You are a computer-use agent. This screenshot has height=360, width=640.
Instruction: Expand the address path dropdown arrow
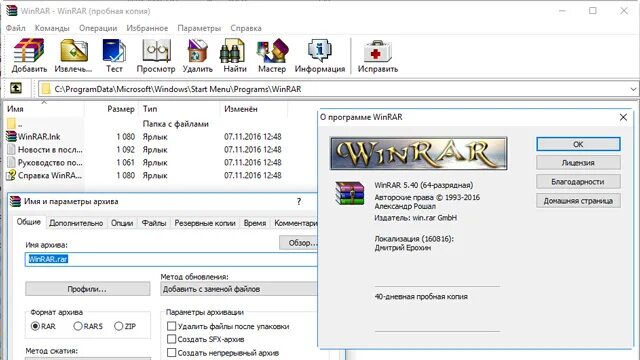coord(633,89)
